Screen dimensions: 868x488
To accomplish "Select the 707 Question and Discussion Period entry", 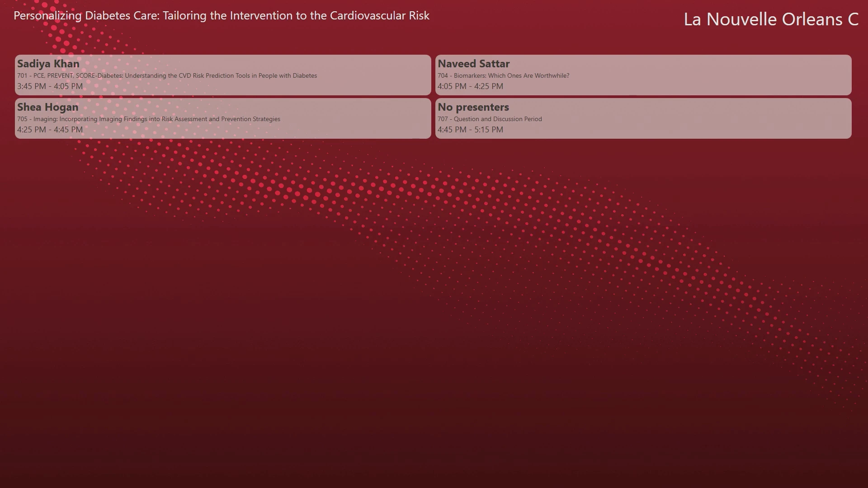I will point(490,119).
